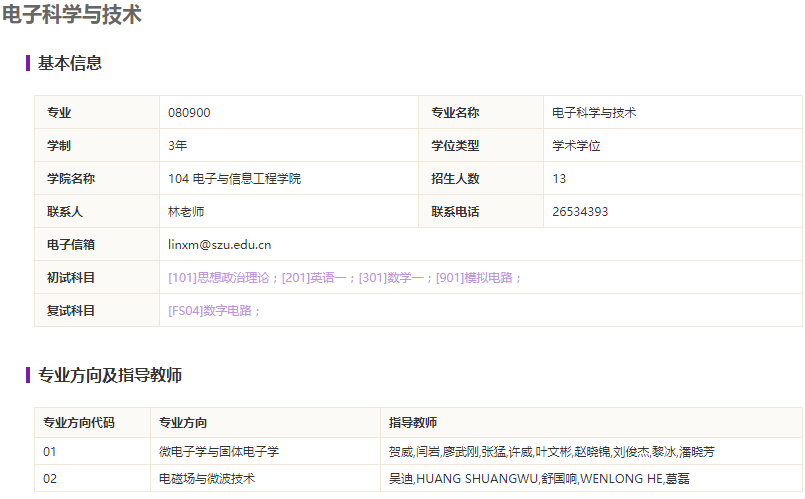The width and height of the screenshot is (805, 499).
Task: Select the major code 080900
Action: pyautogui.click(x=189, y=113)
